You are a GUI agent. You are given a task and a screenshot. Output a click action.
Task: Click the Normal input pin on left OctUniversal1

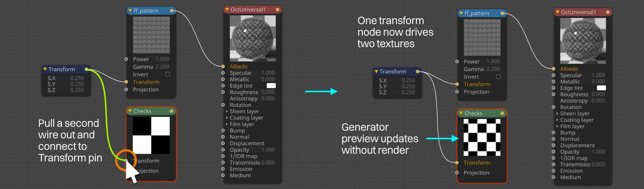(x=223, y=137)
